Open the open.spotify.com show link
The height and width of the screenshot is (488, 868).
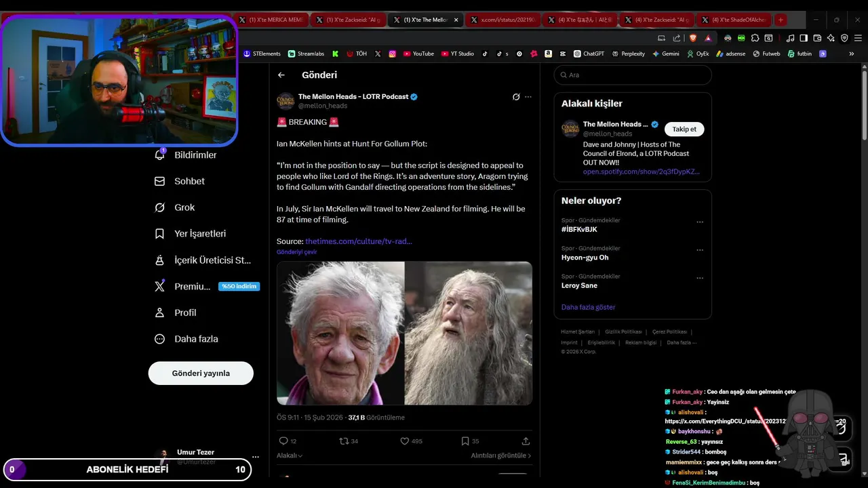click(642, 172)
